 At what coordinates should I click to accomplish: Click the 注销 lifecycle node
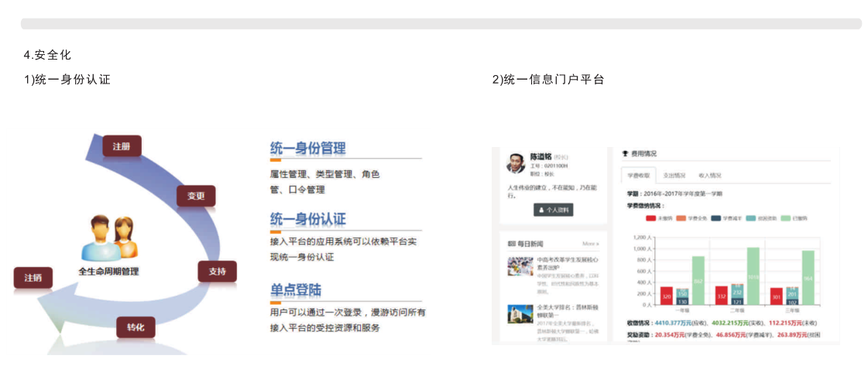33,278
